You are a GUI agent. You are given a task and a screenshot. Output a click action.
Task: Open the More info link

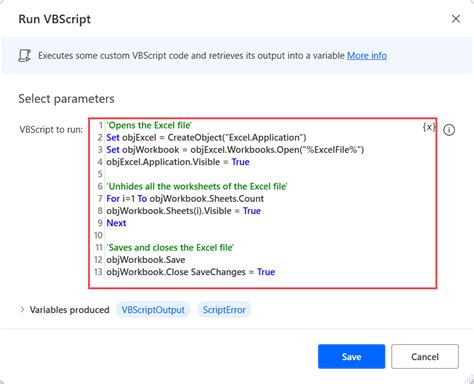click(367, 55)
